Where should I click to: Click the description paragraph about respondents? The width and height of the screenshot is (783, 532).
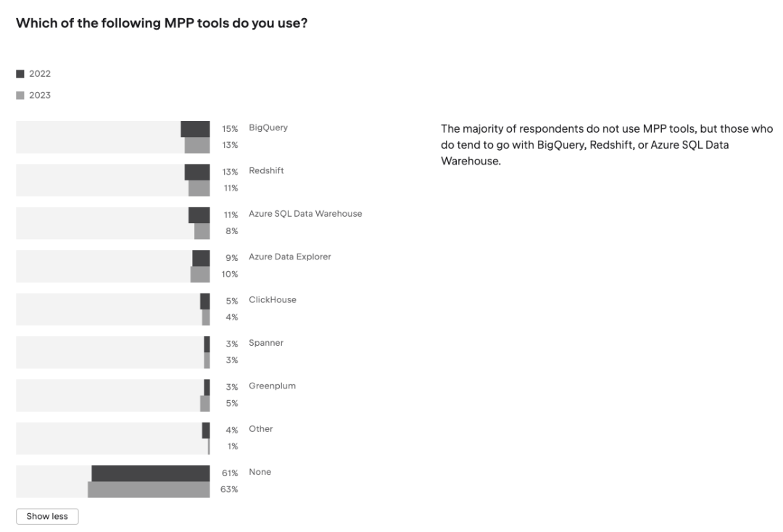[x=606, y=144]
